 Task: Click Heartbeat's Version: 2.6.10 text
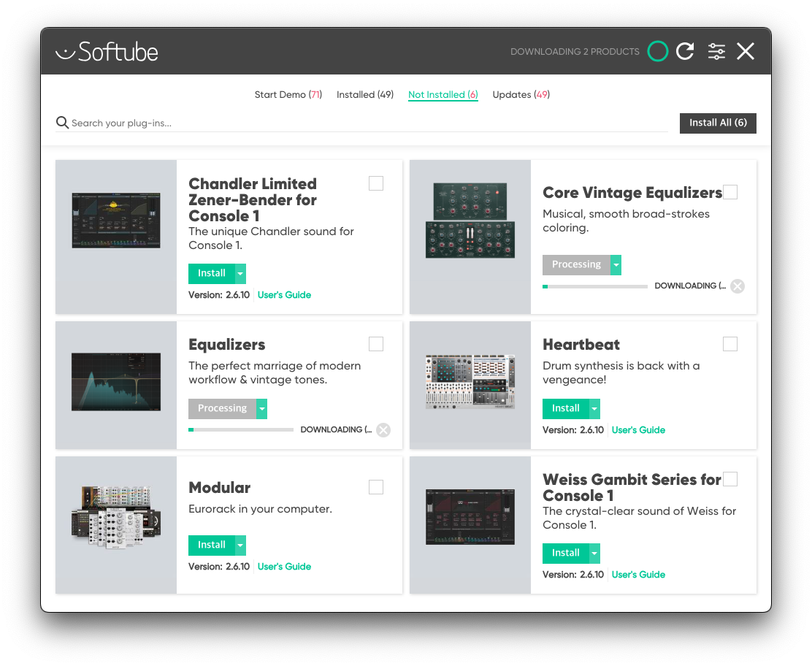click(x=573, y=430)
